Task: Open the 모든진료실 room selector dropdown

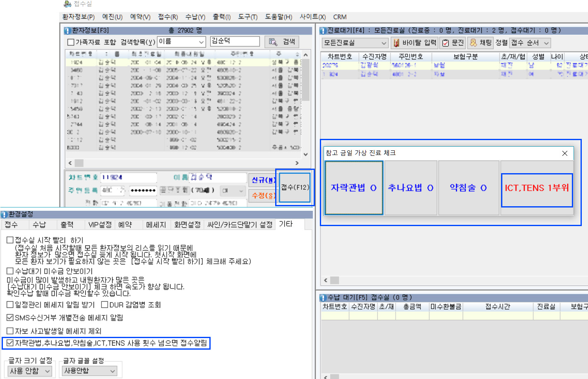Action: (384, 43)
